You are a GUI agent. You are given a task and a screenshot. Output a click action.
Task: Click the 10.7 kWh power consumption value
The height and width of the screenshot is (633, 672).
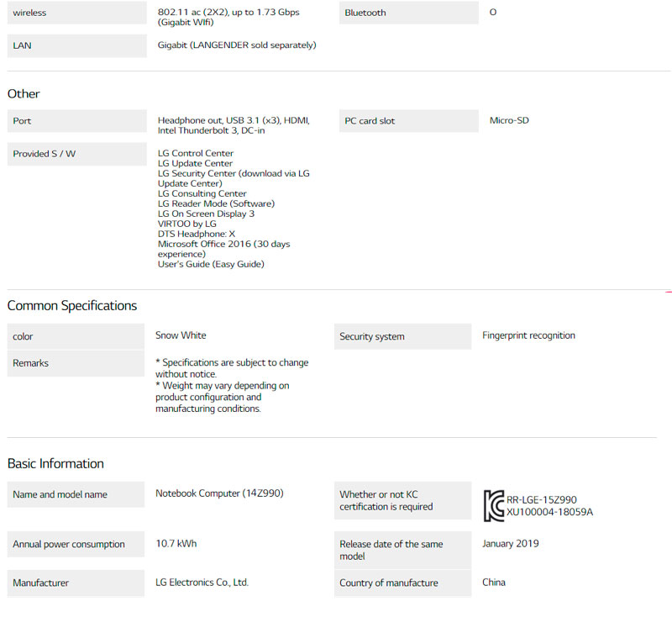(x=176, y=544)
